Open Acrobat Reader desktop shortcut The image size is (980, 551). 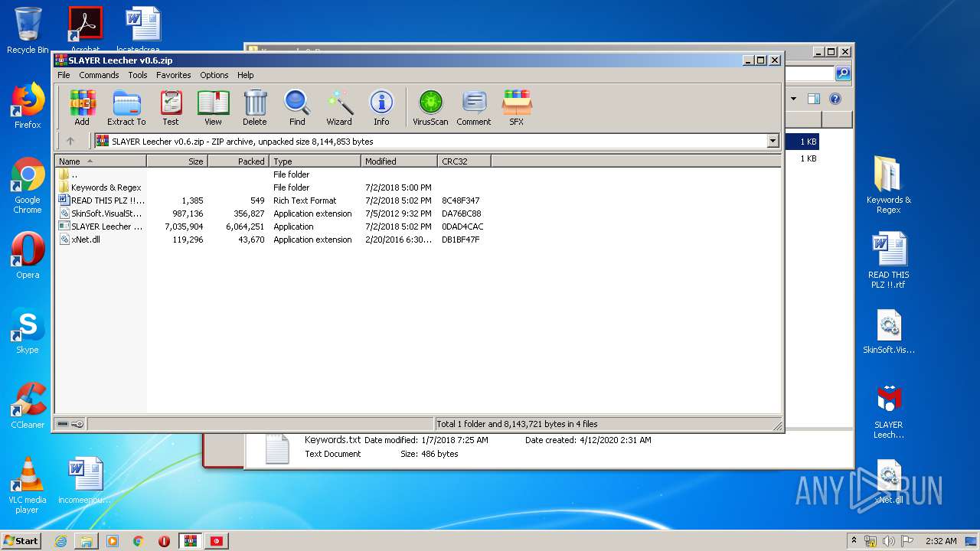(85, 29)
